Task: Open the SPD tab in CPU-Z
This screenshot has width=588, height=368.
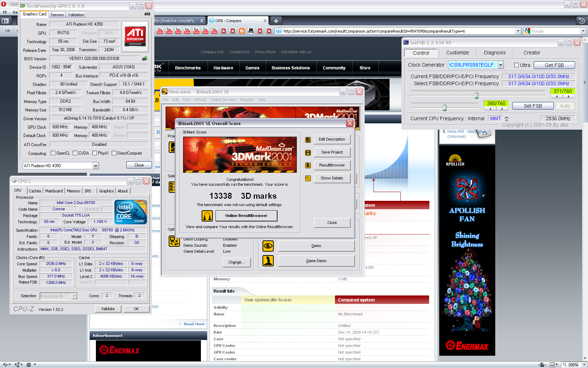Action: (x=88, y=191)
